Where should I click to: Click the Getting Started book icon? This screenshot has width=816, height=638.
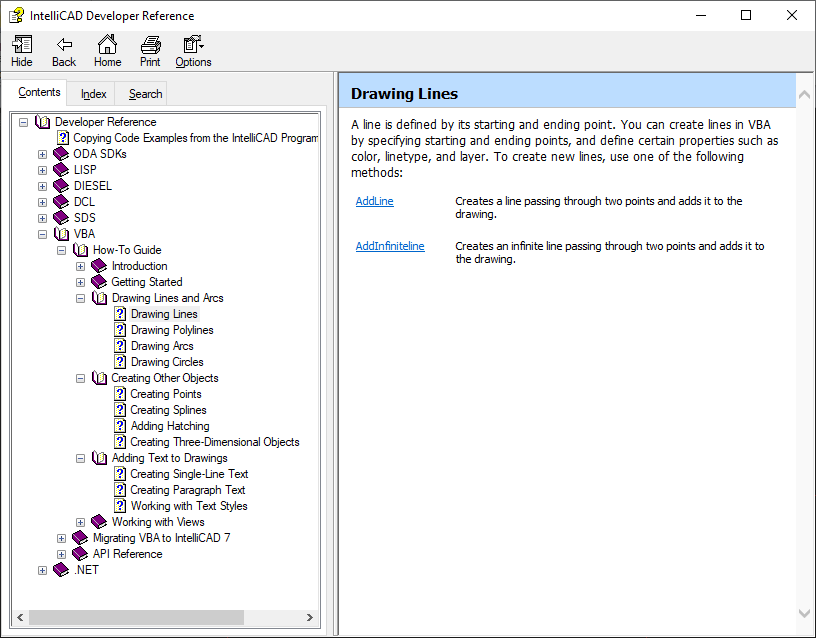(x=99, y=282)
